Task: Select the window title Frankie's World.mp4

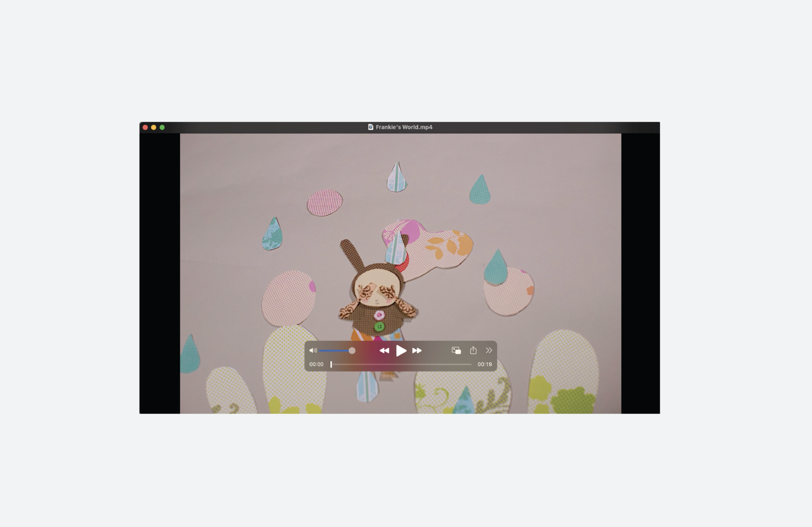Action: [x=404, y=127]
